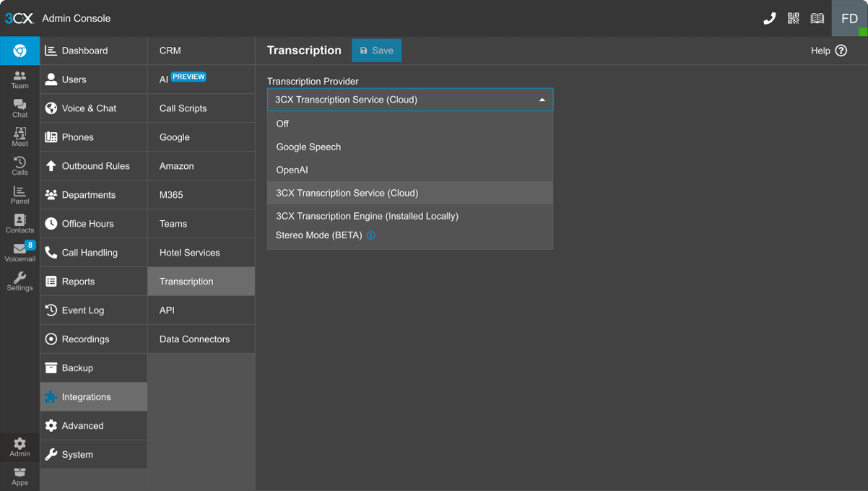Select Off from the provider list
The height and width of the screenshot is (491, 868).
[x=282, y=123]
